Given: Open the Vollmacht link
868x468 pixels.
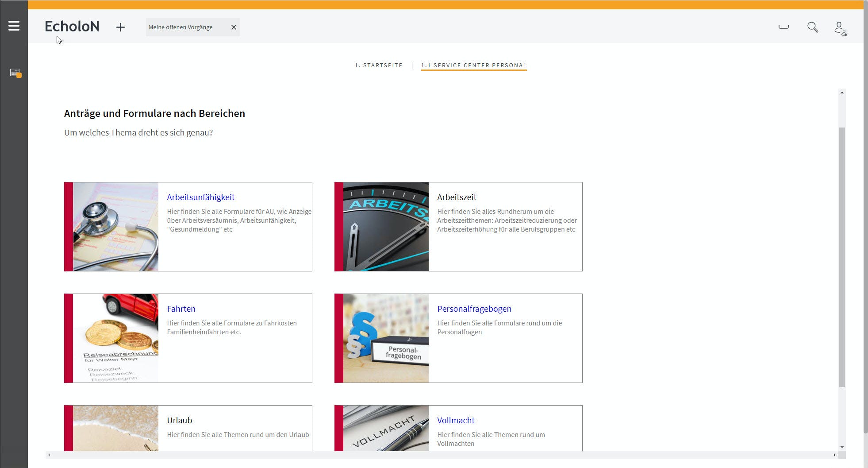Looking at the screenshot, I should 456,421.
